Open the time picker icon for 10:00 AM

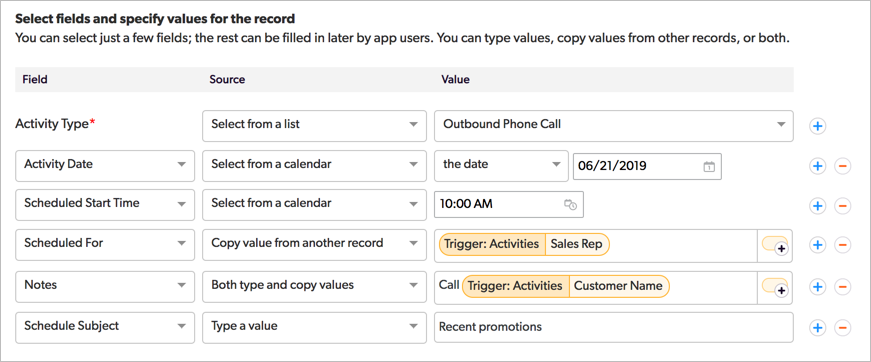pos(570,204)
